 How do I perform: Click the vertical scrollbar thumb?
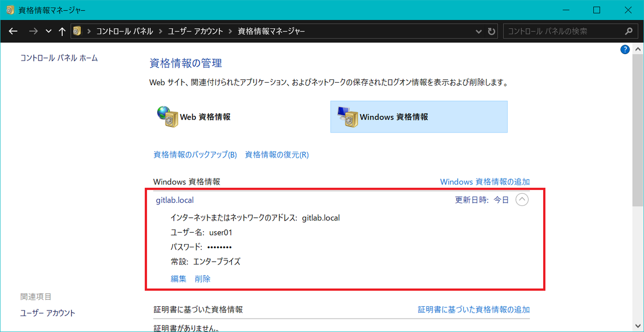click(x=638, y=129)
